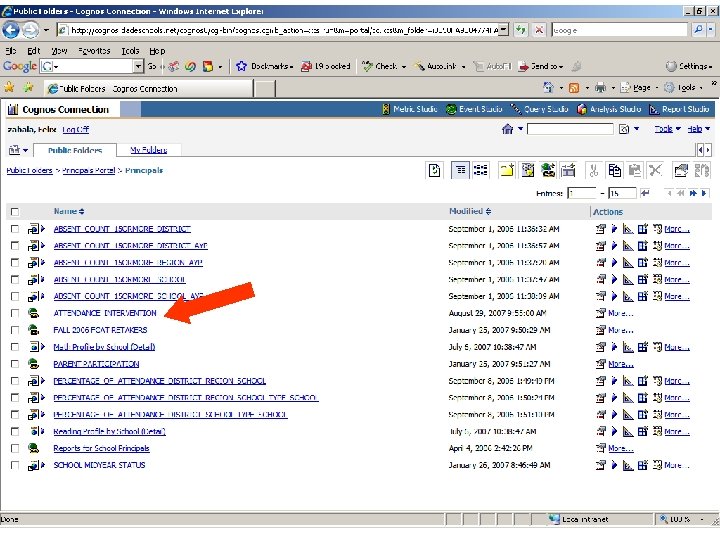Open the Edit menu
The width and height of the screenshot is (720, 540).
pyautogui.click(x=34, y=51)
